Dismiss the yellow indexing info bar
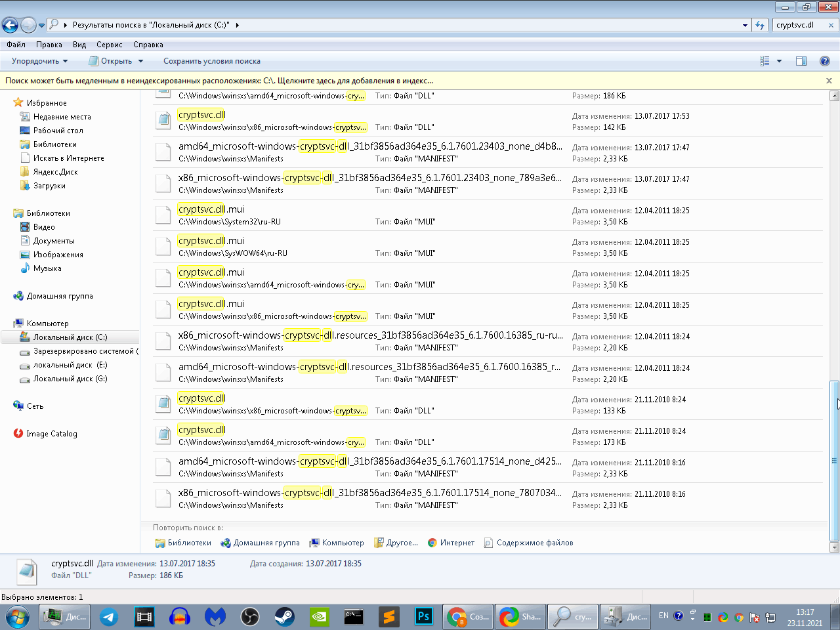This screenshot has width=840, height=630. coord(829,81)
